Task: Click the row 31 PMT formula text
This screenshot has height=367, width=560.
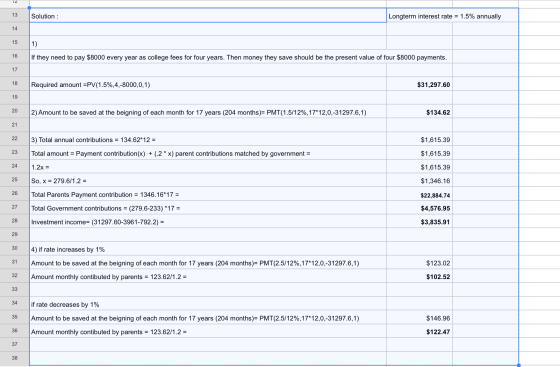Action: pyautogui.click(x=195, y=263)
